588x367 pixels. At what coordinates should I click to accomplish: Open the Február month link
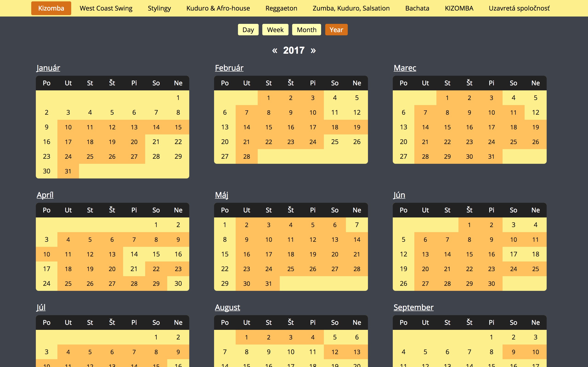point(229,68)
